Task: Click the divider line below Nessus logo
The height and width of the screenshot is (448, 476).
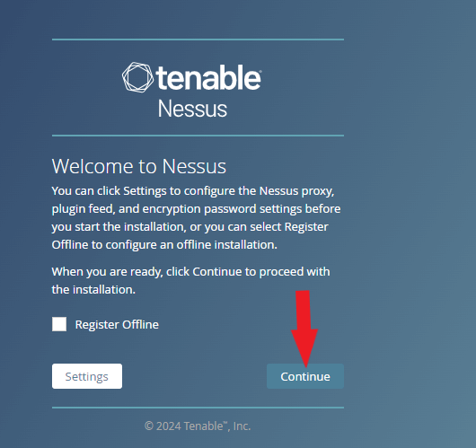Action: (x=198, y=136)
